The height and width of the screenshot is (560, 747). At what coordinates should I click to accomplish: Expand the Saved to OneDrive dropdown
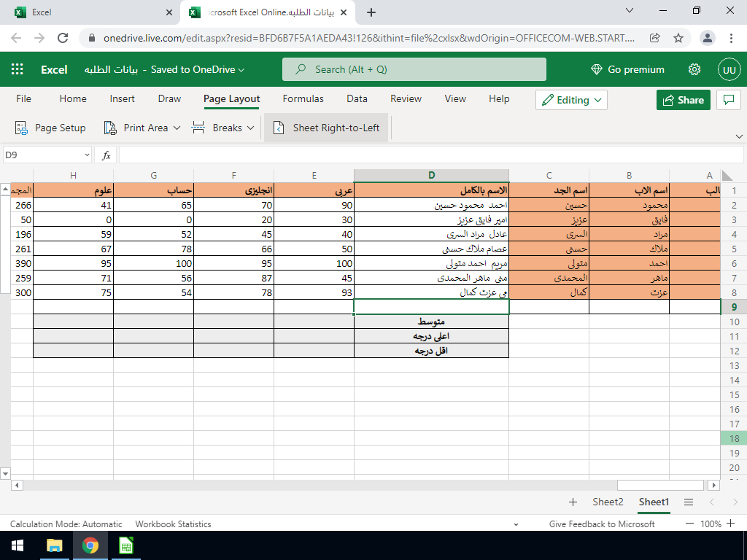(241, 70)
